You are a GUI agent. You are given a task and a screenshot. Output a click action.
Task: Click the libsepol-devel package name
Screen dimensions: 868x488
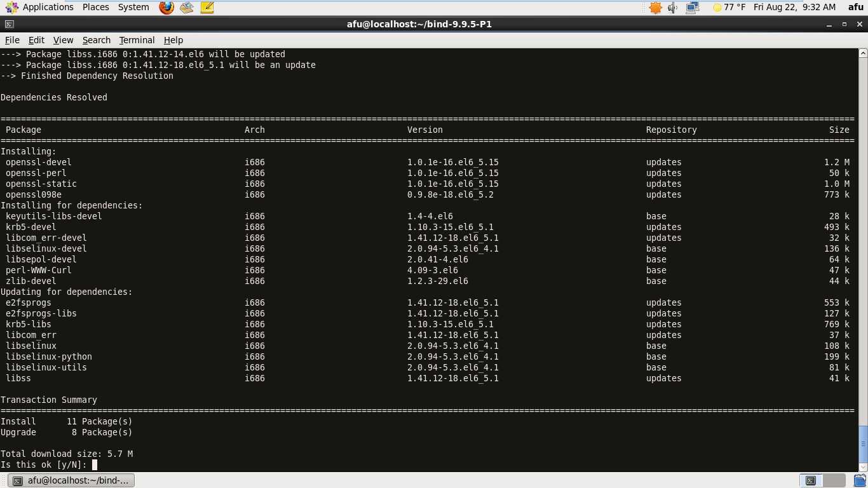tap(41, 259)
